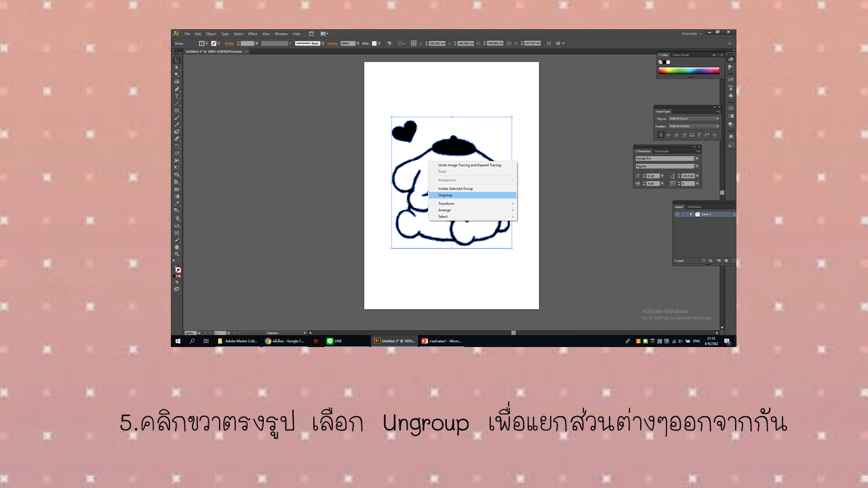Open the File menu

click(187, 33)
